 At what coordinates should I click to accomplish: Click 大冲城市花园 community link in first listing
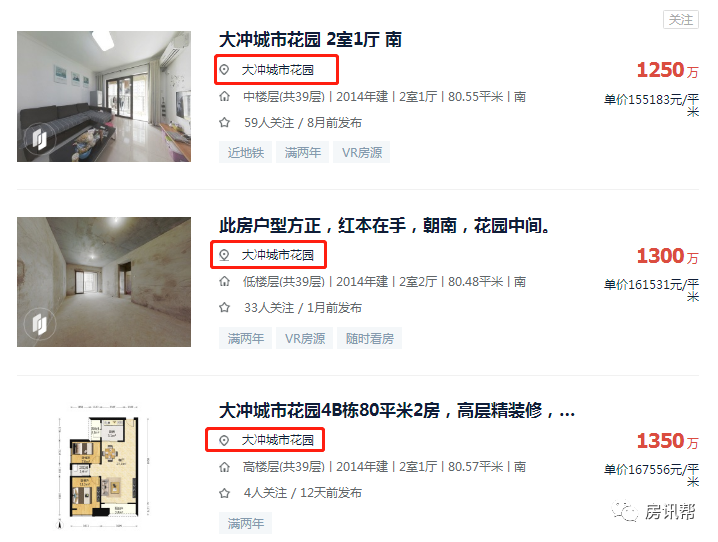[x=277, y=70]
